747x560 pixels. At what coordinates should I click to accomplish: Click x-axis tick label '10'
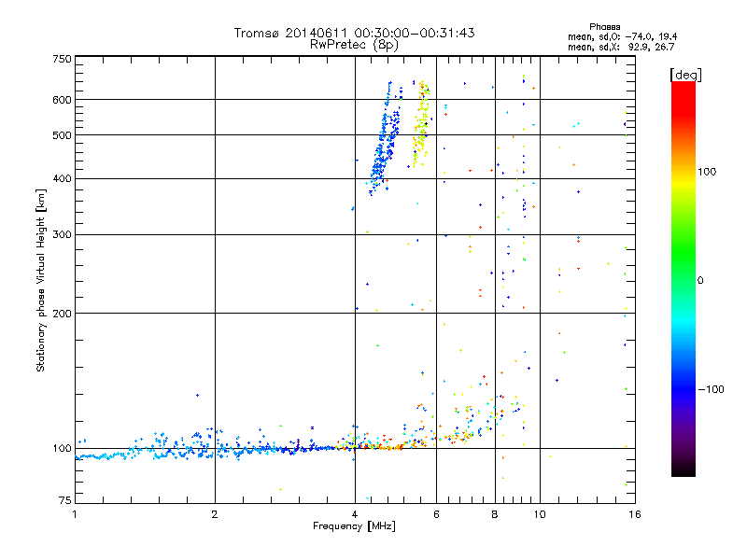[540, 514]
